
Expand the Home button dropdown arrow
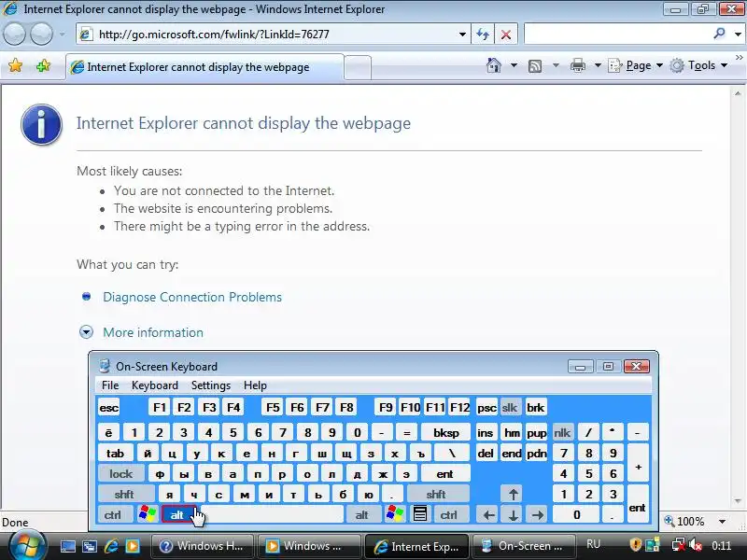(x=514, y=65)
